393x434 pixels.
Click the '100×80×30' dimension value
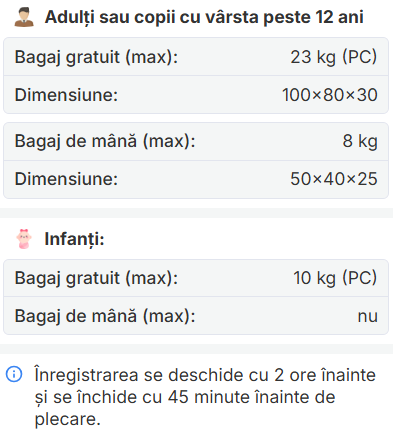(x=330, y=95)
